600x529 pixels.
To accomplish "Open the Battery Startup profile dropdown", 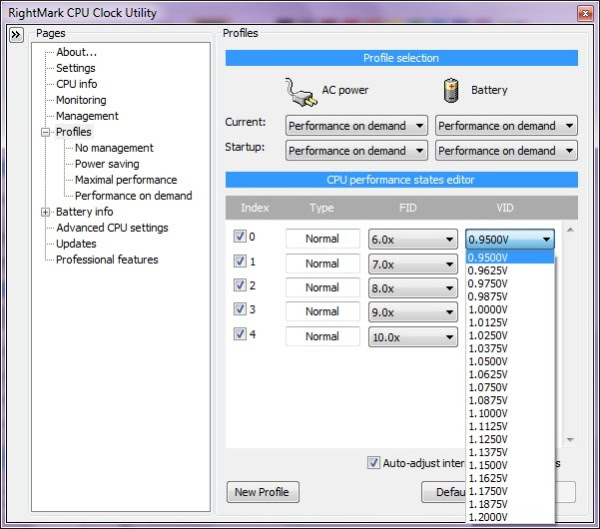I will coord(506,150).
